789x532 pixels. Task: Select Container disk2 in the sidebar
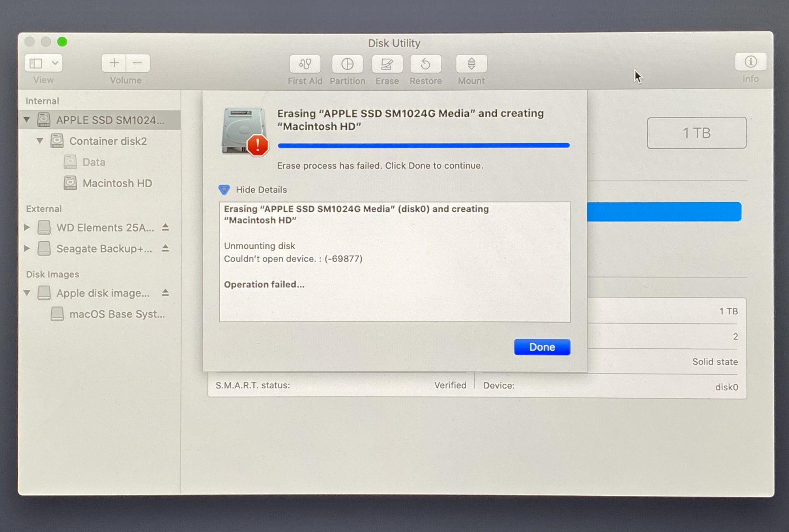pos(108,141)
